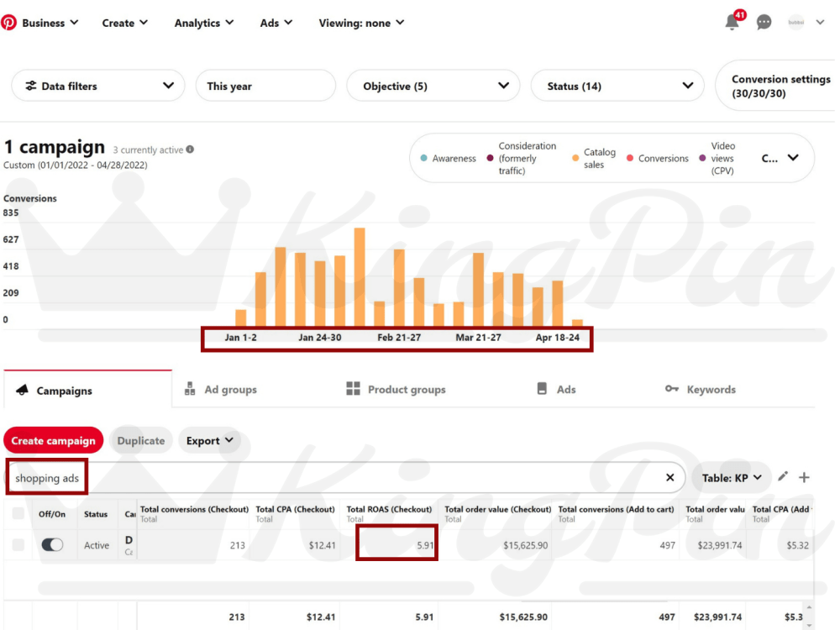Click the pencil edit table icon

click(x=783, y=476)
